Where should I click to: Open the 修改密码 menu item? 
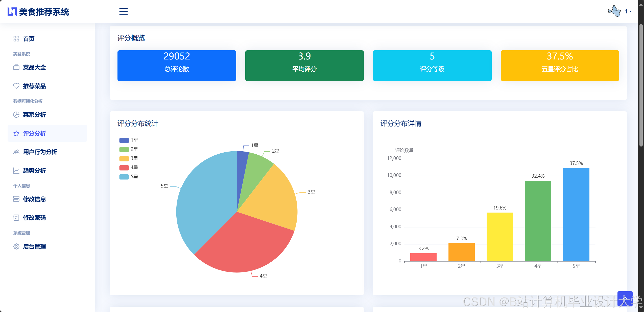pos(34,218)
